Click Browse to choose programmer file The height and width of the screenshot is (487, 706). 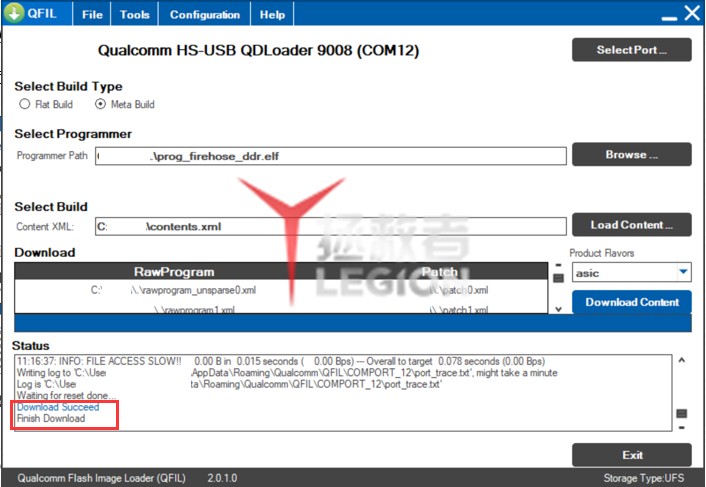(631, 154)
